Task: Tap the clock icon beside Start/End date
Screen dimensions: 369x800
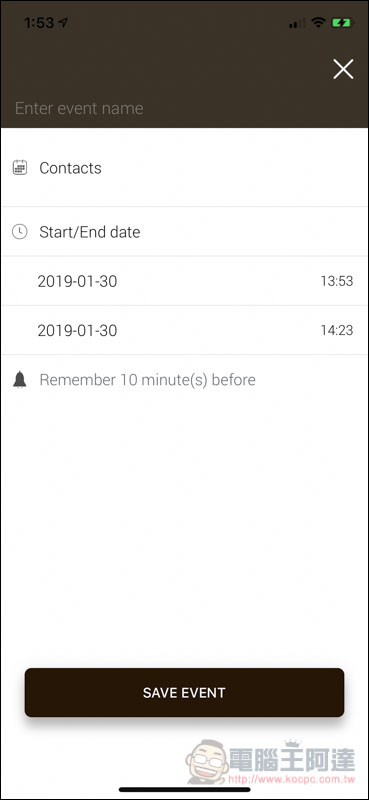Action: point(20,232)
